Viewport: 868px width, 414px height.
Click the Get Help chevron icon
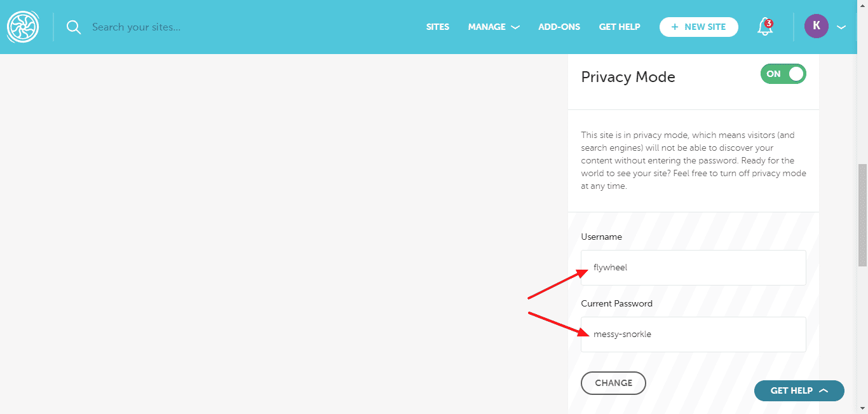[x=824, y=390]
